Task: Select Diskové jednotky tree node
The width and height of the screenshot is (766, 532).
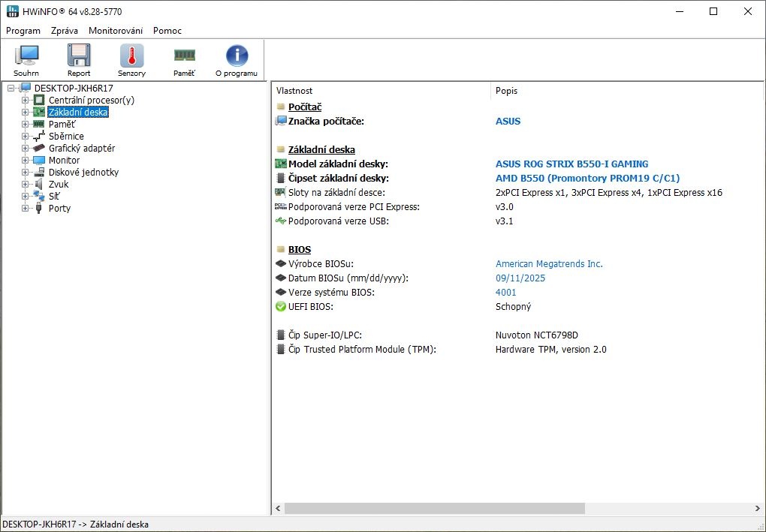Action: point(83,173)
